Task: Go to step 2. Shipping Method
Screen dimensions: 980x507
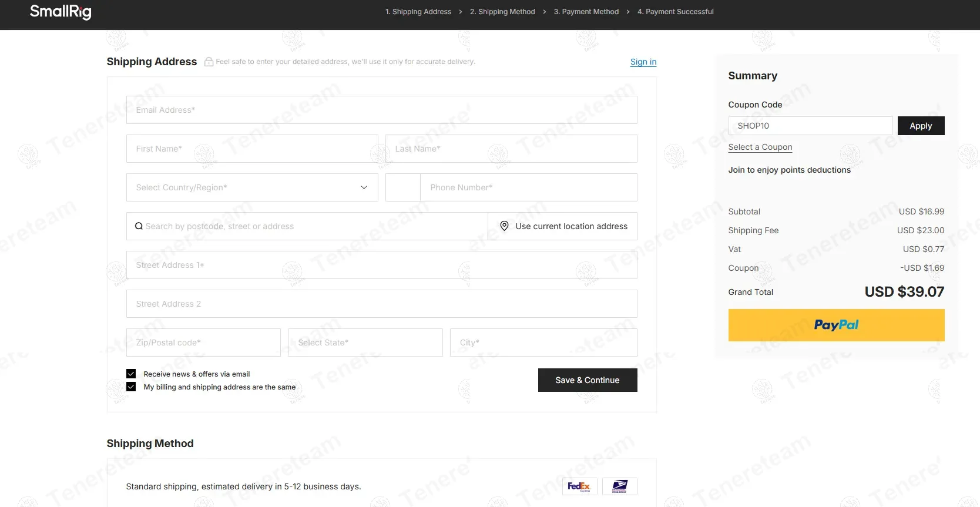Action: pyautogui.click(x=502, y=12)
